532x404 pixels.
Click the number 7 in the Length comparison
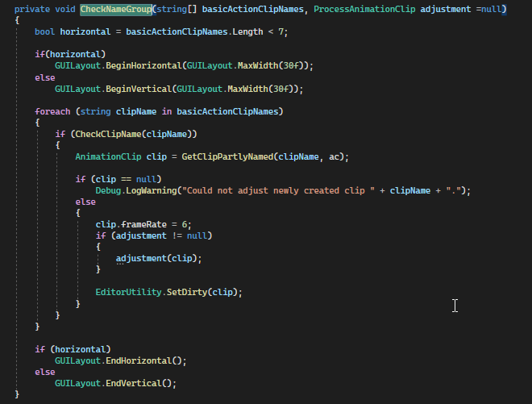283,31
